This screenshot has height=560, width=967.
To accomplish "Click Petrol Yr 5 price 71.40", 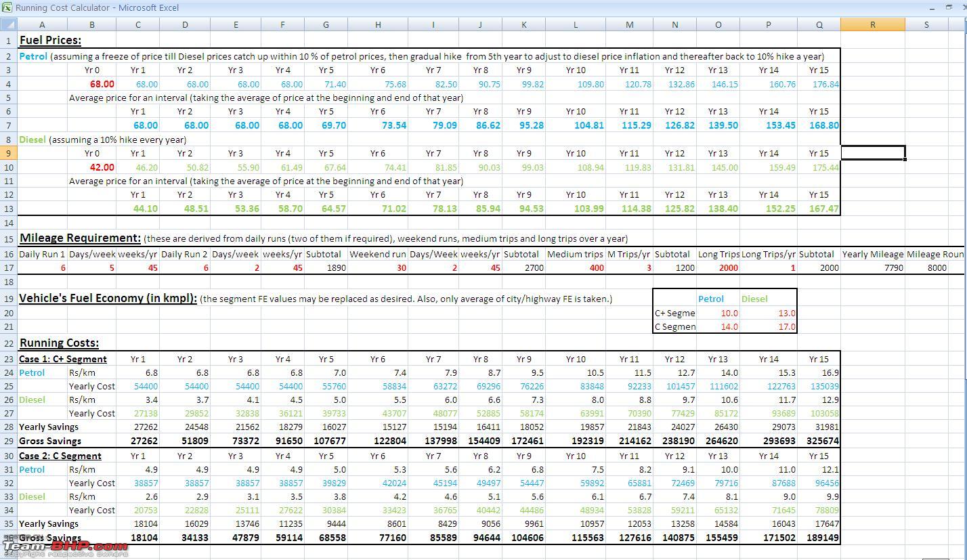I will pyautogui.click(x=335, y=84).
